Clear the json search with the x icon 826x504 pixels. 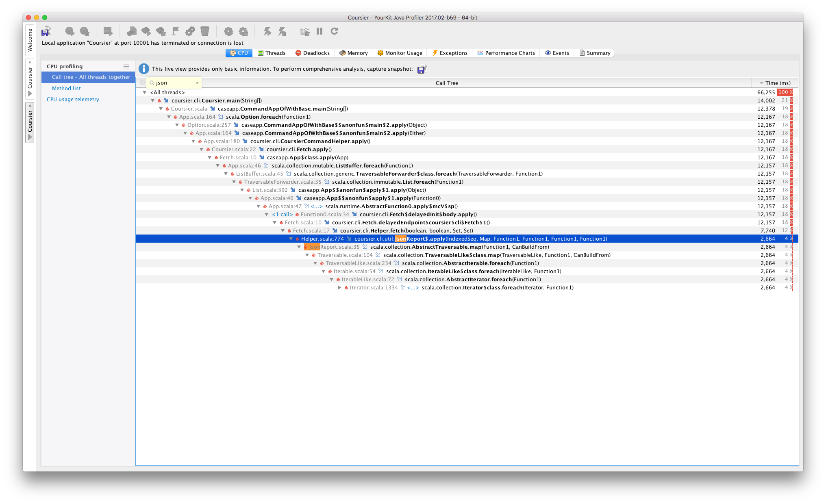[197, 83]
